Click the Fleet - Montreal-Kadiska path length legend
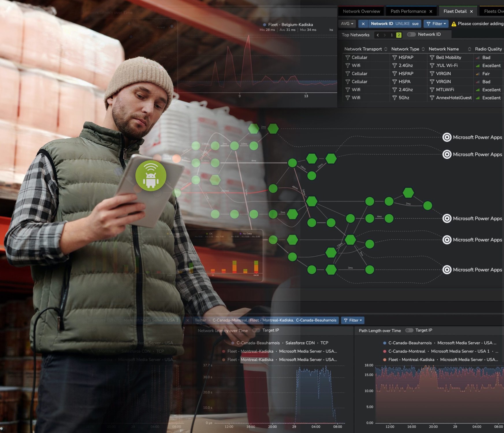The width and height of the screenshot is (504, 433). click(440, 360)
